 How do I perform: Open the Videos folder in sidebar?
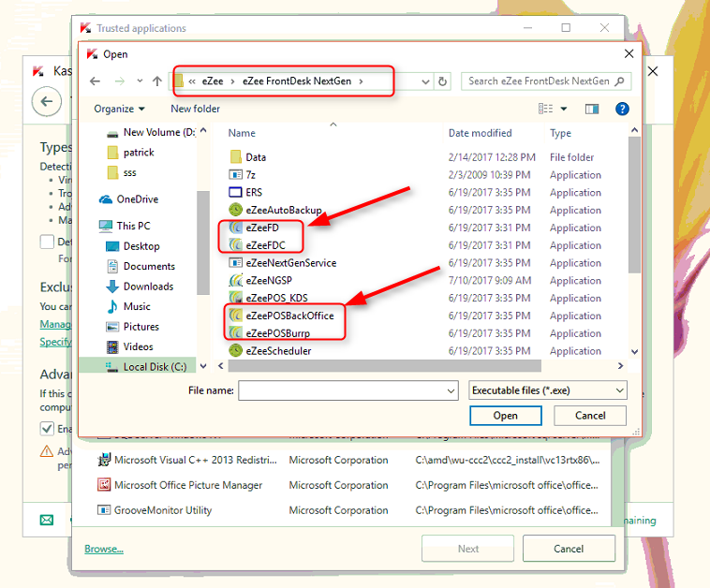click(x=129, y=346)
